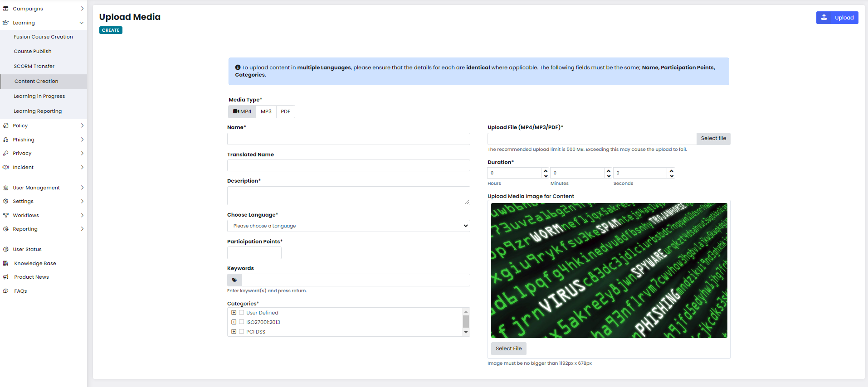
Task: Check the User Defined category
Action: [x=241, y=312]
